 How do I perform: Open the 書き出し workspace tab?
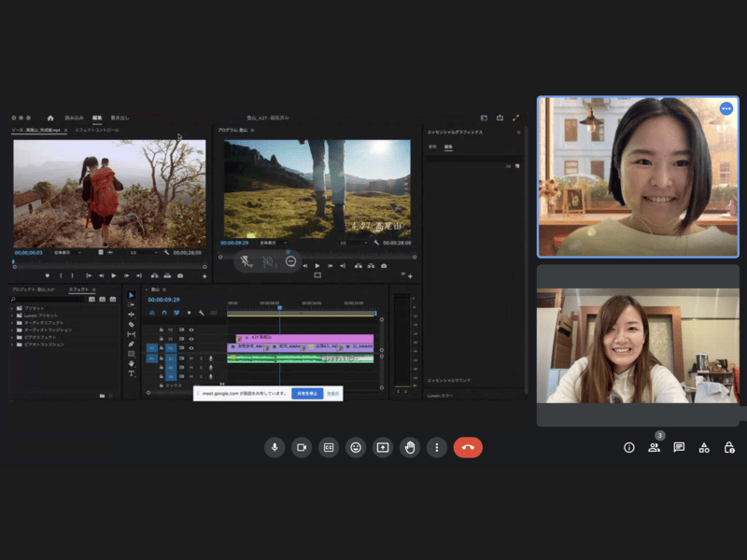[120, 119]
